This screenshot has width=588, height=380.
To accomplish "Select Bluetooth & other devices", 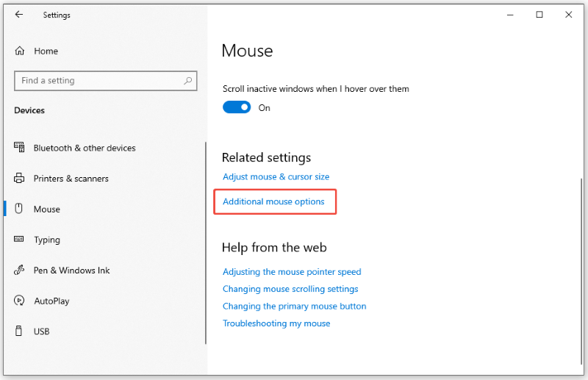I will pos(85,148).
